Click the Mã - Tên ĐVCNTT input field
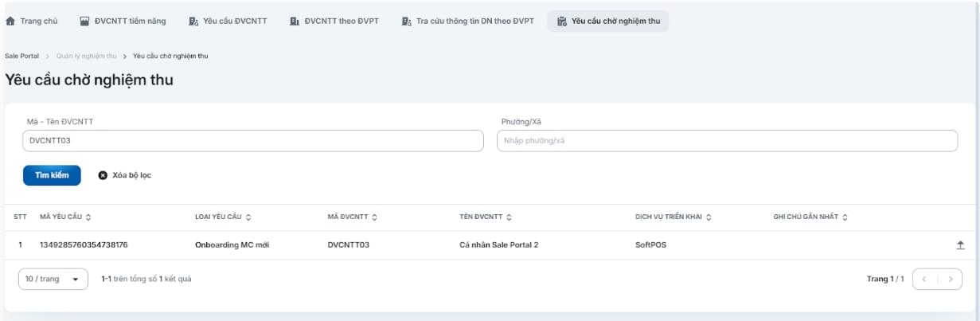The width and height of the screenshot is (980, 321). tap(253, 141)
